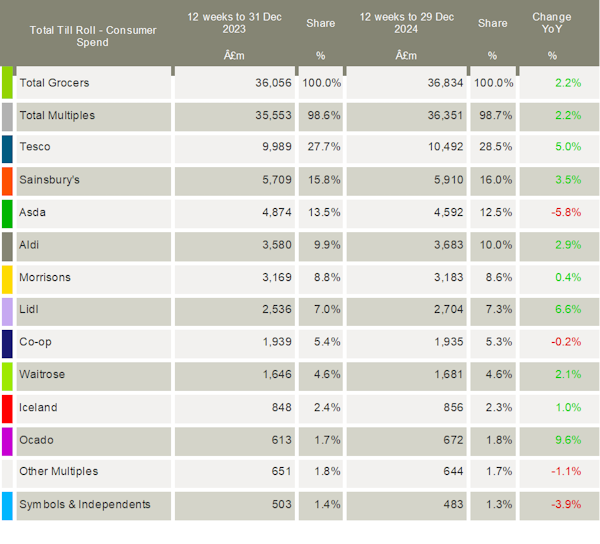Viewport: 600px width, 544px height.
Task: Click the Tesco dark blue color swatch
Action: tap(7, 149)
